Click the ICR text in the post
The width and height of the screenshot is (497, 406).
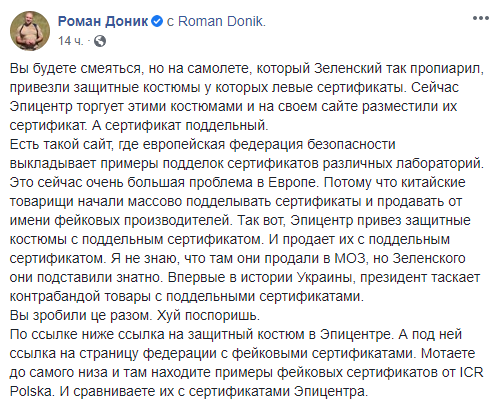point(471,372)
